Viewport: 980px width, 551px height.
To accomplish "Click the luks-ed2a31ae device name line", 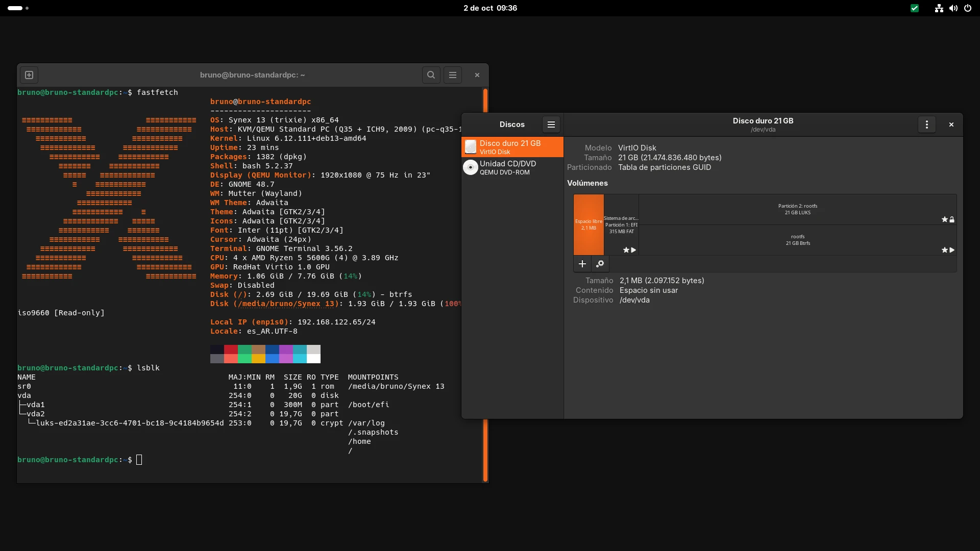I will point(130,423).
